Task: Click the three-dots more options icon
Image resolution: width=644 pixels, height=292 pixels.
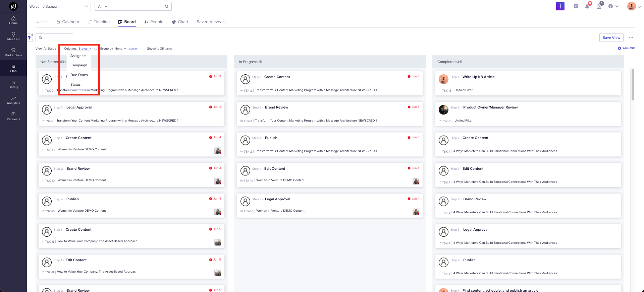Action: coord(631,38)
